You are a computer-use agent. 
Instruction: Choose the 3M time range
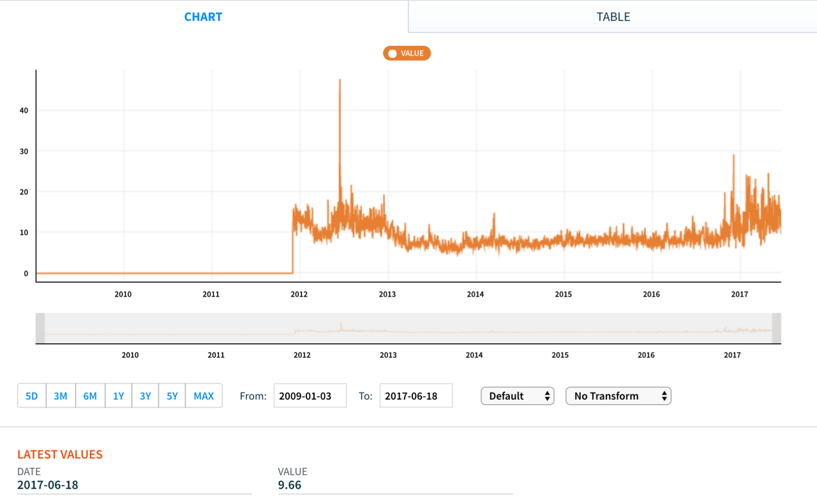coord(61,396)
